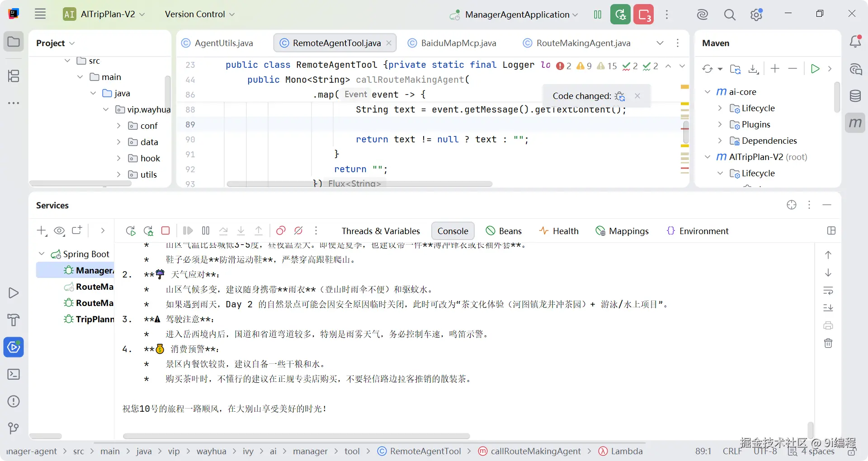Close RemoteAgentTool.java tab
This screenshot has height=461, width=868.
click(x=389, y=43)
